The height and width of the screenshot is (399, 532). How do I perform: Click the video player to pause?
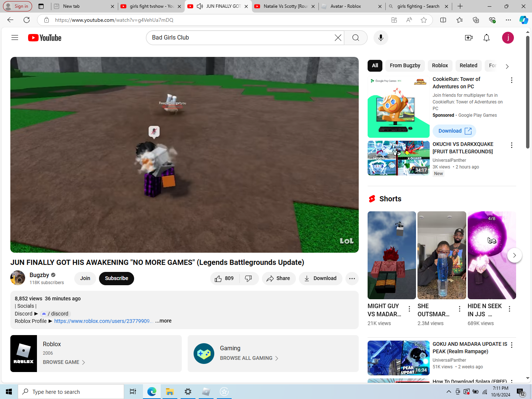pyautogui.click(x=184, y=155)
